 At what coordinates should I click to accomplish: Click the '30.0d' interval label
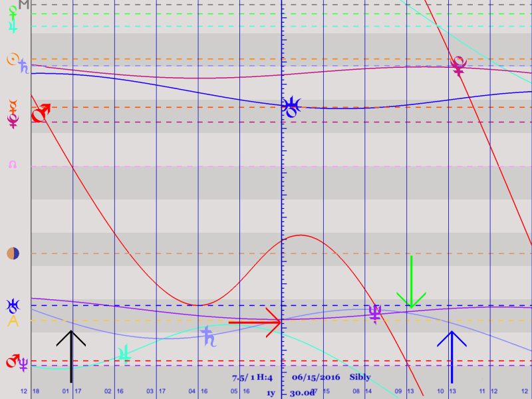click(x=302, y=393)
